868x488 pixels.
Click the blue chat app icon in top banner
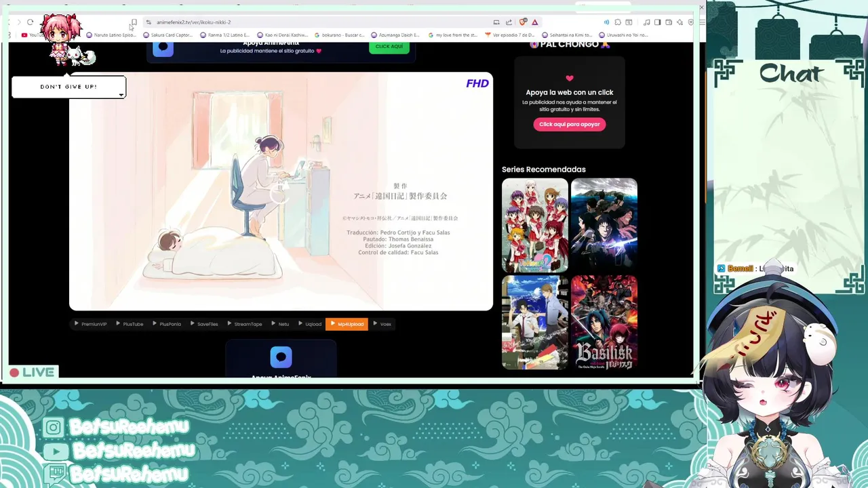[x=163, y=49]
